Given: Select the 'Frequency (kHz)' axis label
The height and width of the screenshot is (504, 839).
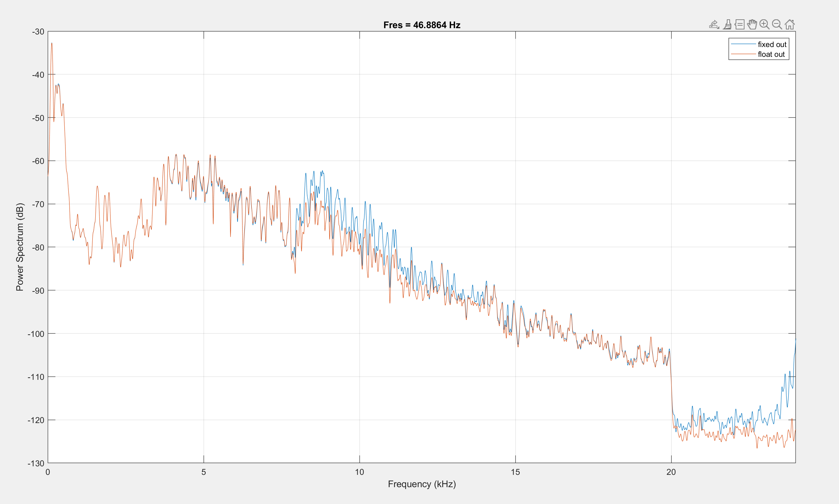Looking at the screenshot, I should 422,484.
